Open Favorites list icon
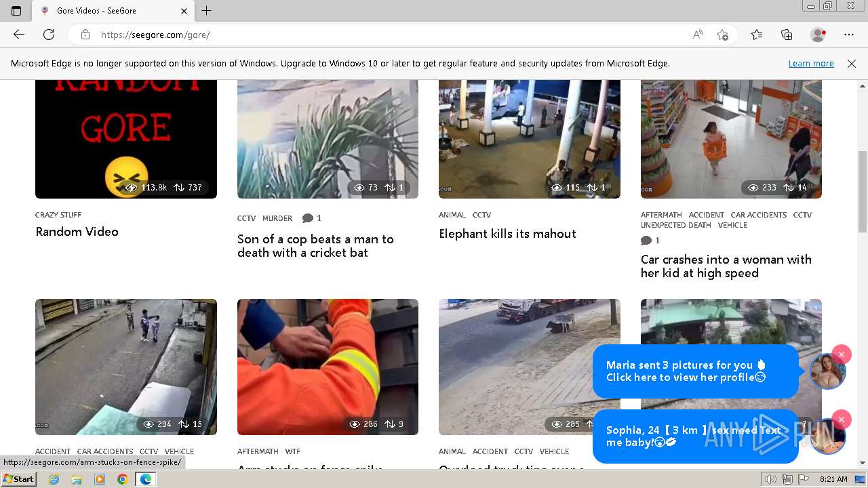This screenshot has width=868, height=488. [x=757, y=35]
